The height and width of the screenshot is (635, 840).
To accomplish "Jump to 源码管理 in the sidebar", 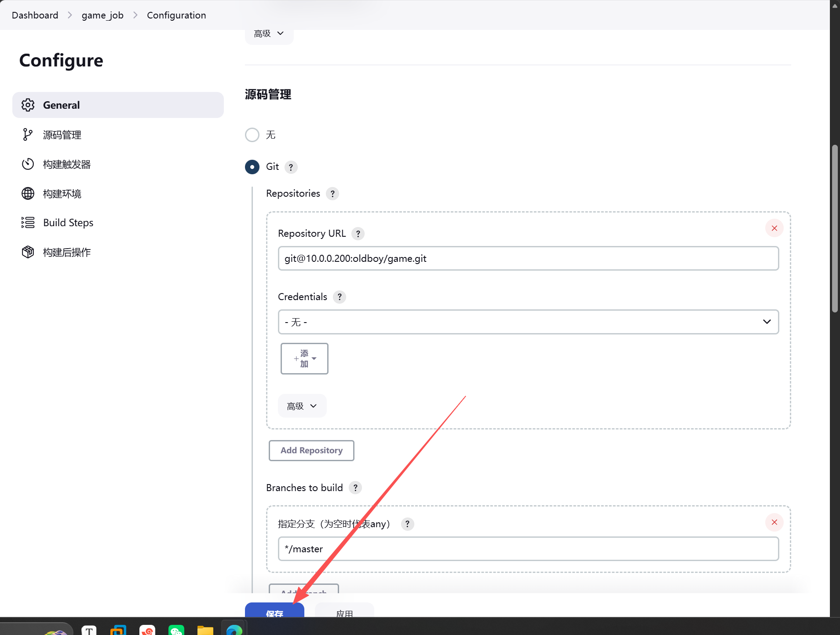I will click(x=62, y=135).
